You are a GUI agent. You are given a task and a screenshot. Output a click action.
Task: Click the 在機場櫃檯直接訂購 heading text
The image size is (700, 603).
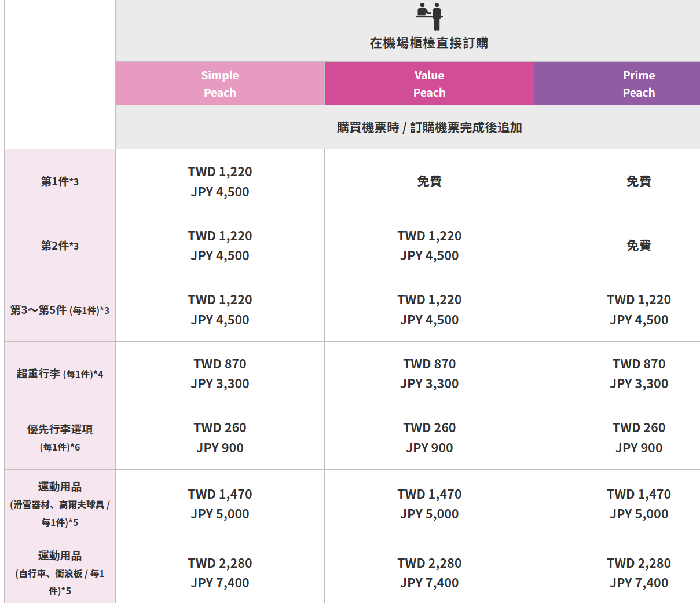pos(429,43)
